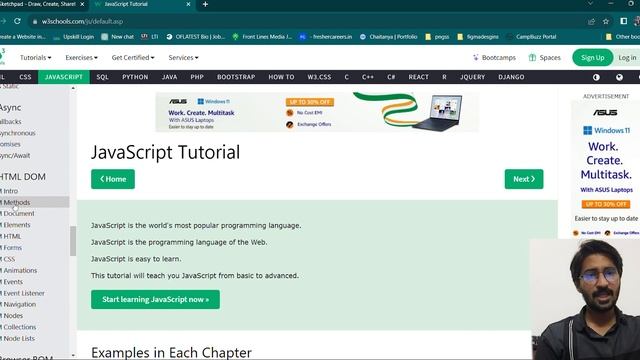Open the globe translate icon

(x=619, y=77)
